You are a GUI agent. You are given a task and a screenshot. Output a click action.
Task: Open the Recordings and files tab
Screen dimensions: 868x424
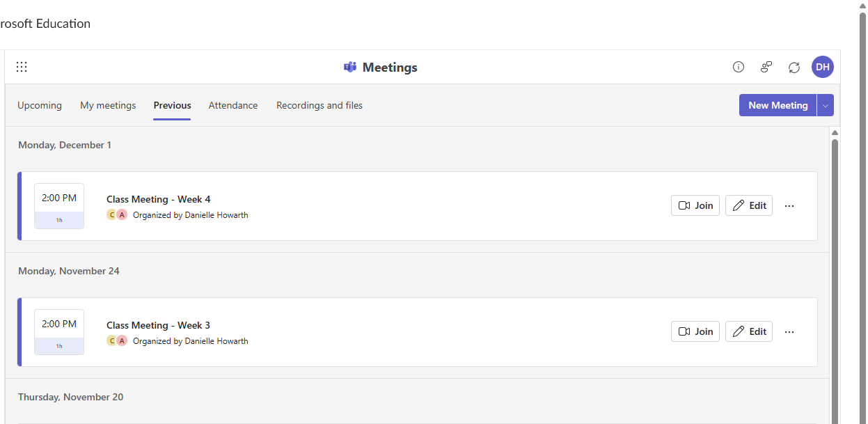[319, 105]
